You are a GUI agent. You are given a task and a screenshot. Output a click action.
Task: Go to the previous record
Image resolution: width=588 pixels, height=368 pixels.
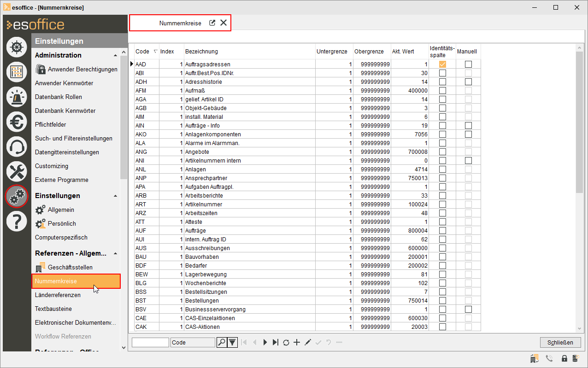(x=254, y=342)
